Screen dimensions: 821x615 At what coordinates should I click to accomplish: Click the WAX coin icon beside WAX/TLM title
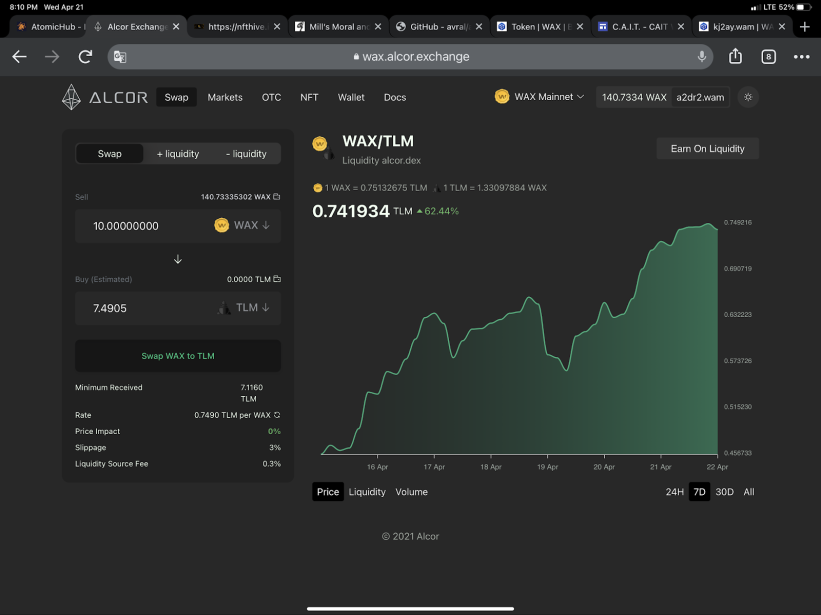(319, 143)
